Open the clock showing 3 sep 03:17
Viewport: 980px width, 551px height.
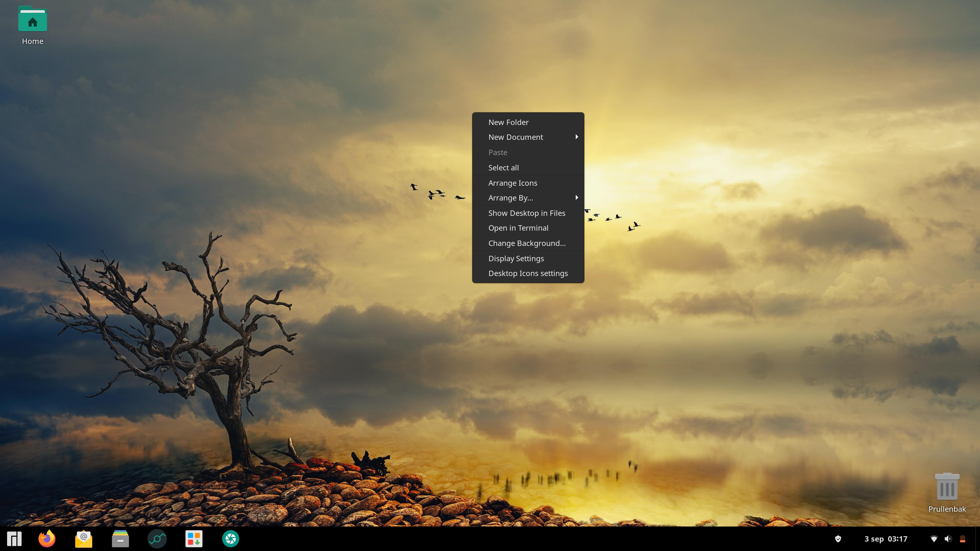click(886, 539)
